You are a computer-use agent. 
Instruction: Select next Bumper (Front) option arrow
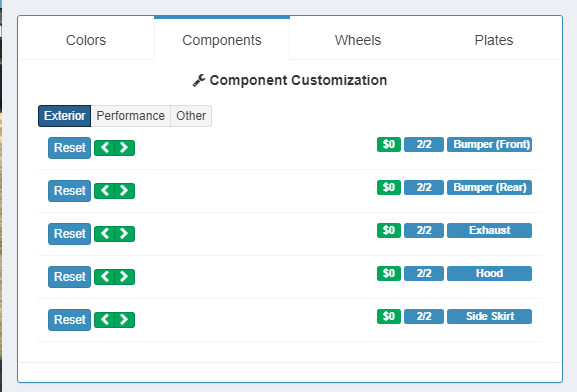pos(125,148)
